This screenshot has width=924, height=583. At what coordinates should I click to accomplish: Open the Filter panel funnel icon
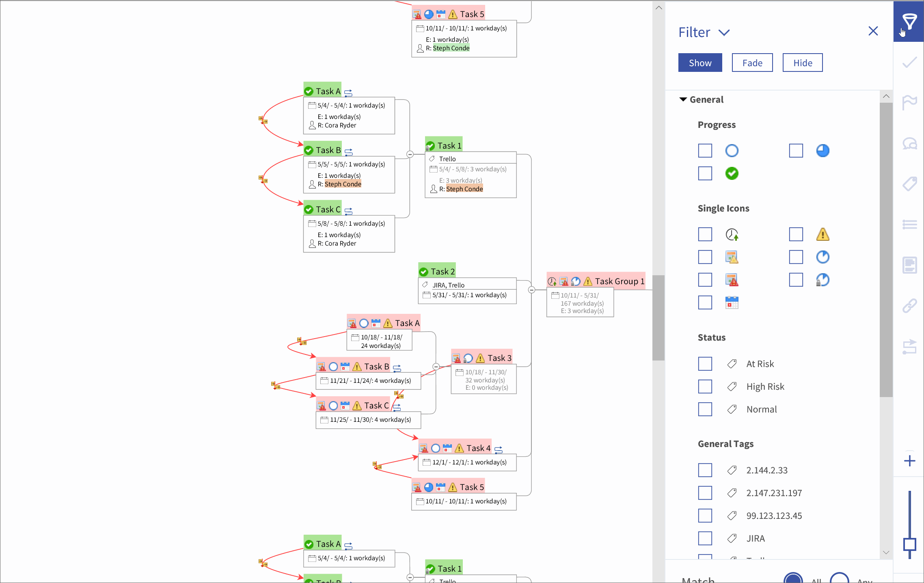click(x=909, y=21)
